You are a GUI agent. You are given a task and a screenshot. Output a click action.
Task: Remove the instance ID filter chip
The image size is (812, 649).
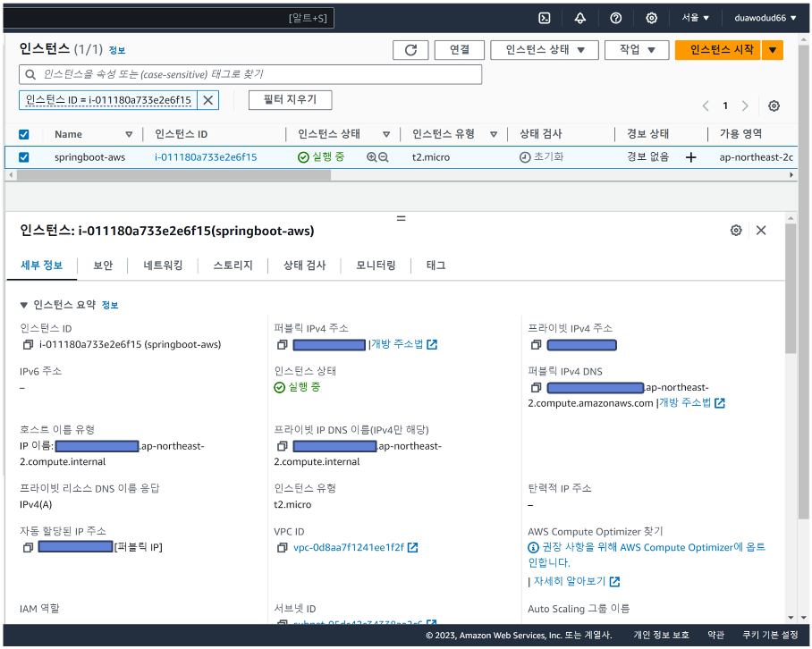point(208,100)
